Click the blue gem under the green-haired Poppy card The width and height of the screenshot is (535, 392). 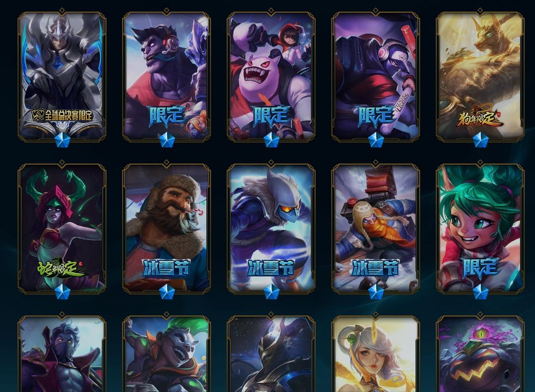481,292
